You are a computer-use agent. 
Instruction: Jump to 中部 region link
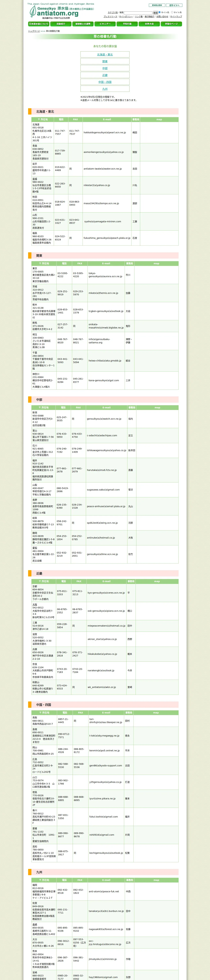pyautogui.click(x=105, y=68)
